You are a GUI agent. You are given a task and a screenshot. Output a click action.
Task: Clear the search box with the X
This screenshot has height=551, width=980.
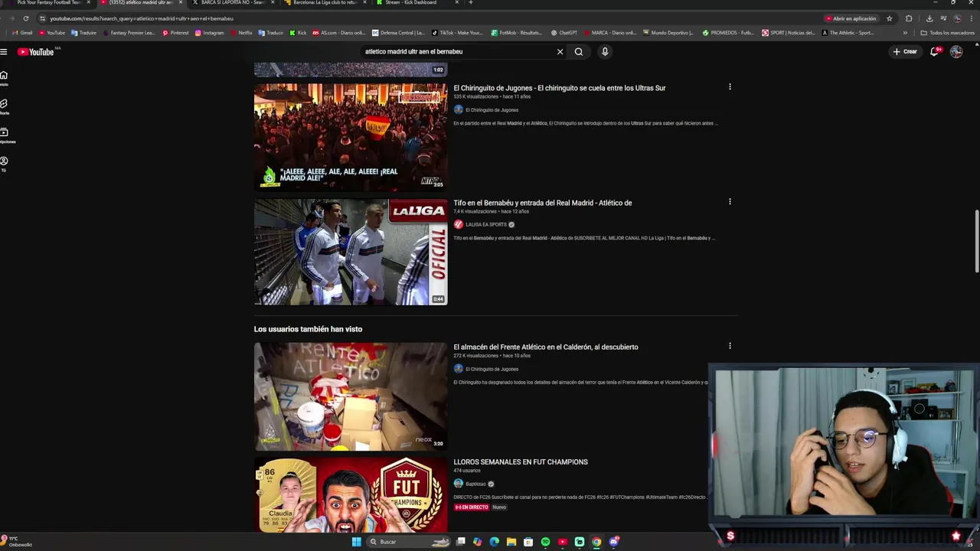click(560, 52)
